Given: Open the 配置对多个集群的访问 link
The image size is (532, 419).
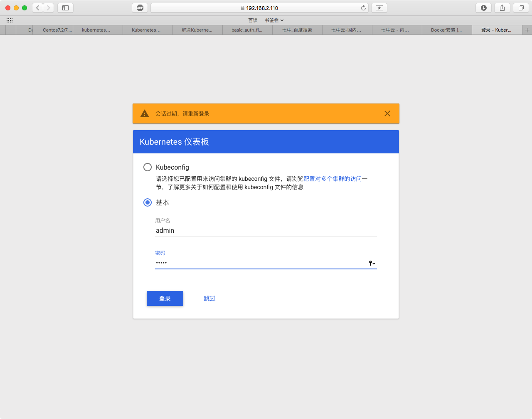Looking at the screenshot, I should tap(332, 179).
